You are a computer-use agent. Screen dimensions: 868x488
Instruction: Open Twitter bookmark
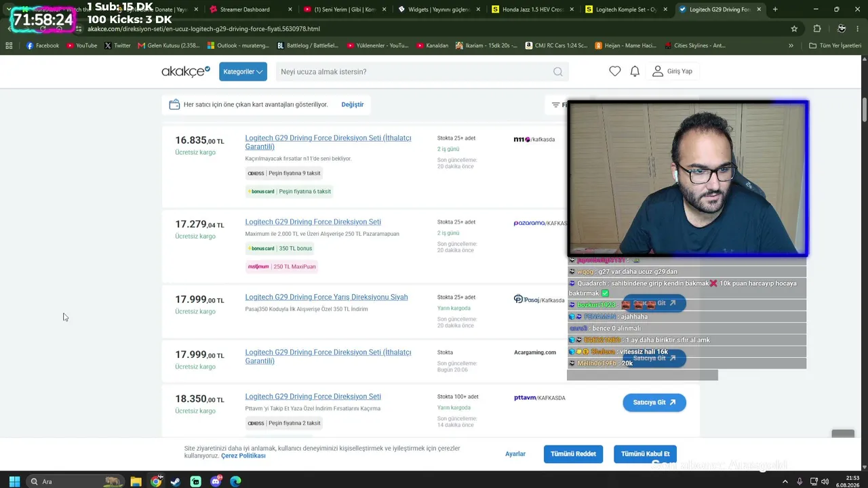pos(117,45)
